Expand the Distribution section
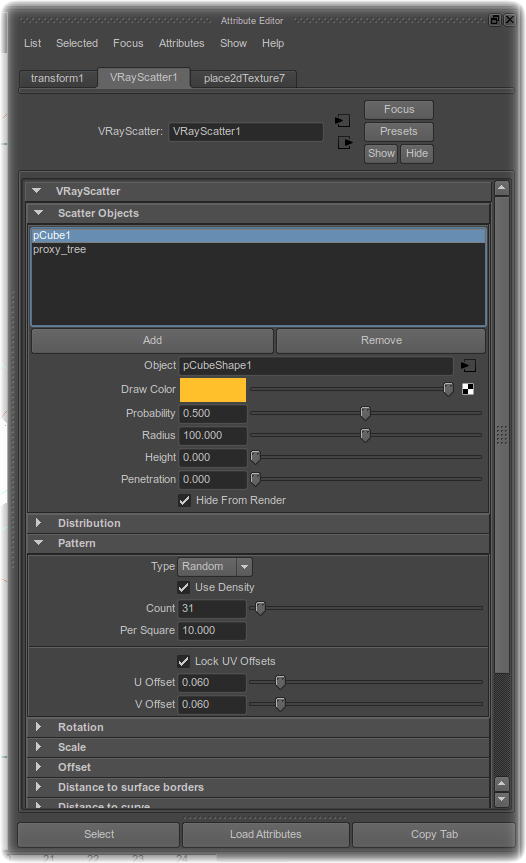526x863 pixels. (39, 523)
